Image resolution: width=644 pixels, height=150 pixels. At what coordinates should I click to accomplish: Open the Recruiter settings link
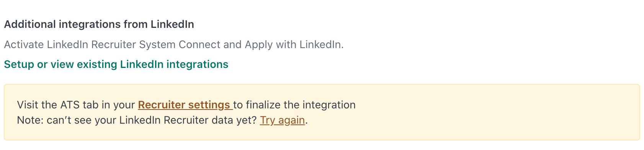tap(185, 105)
